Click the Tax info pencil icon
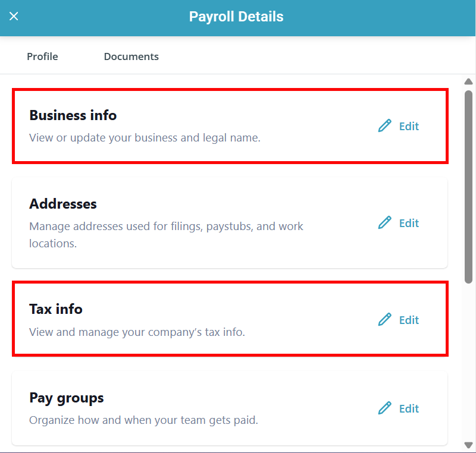The width and height of the screenshot is (476, 453). coord(385,319)
